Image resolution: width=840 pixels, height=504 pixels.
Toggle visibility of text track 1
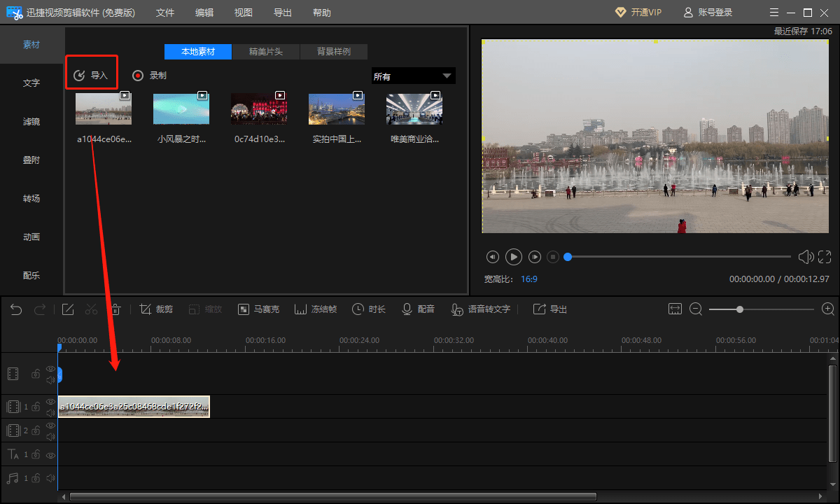click(x=50, y=454)
